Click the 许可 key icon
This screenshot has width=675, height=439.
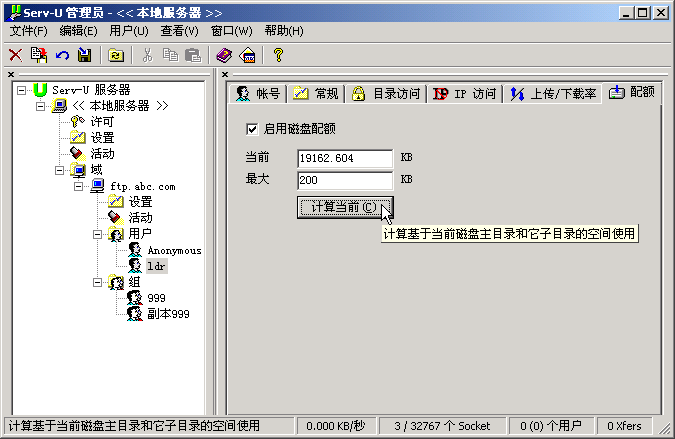[77, 121]
